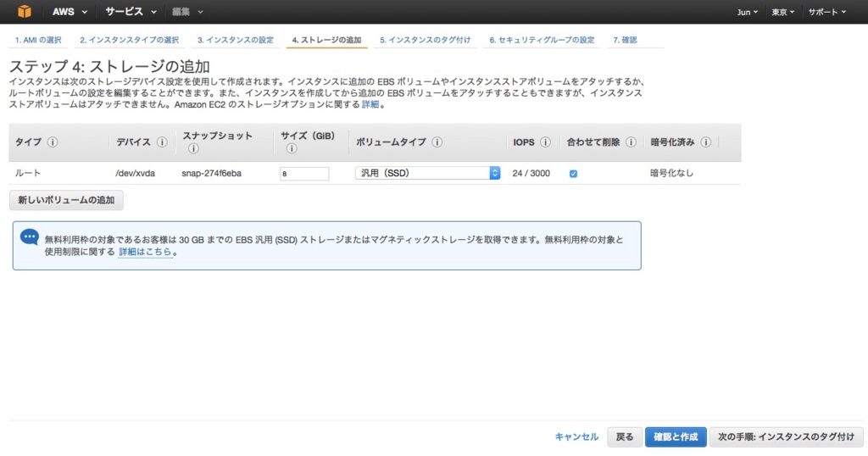Screen dimensions: 868x456
Task: Open the 編集 menu
Action: tap(187, 12)
